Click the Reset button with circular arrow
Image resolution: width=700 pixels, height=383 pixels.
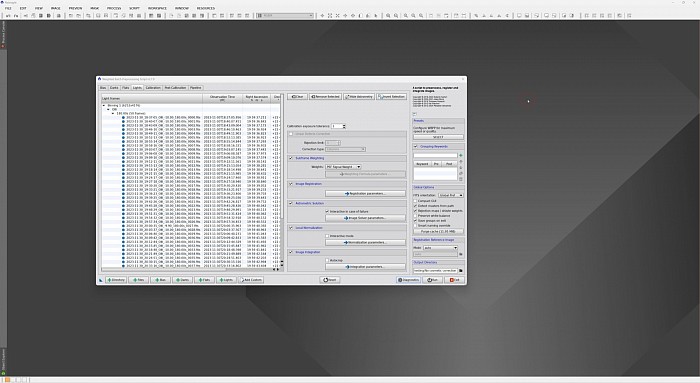(330, 280)
